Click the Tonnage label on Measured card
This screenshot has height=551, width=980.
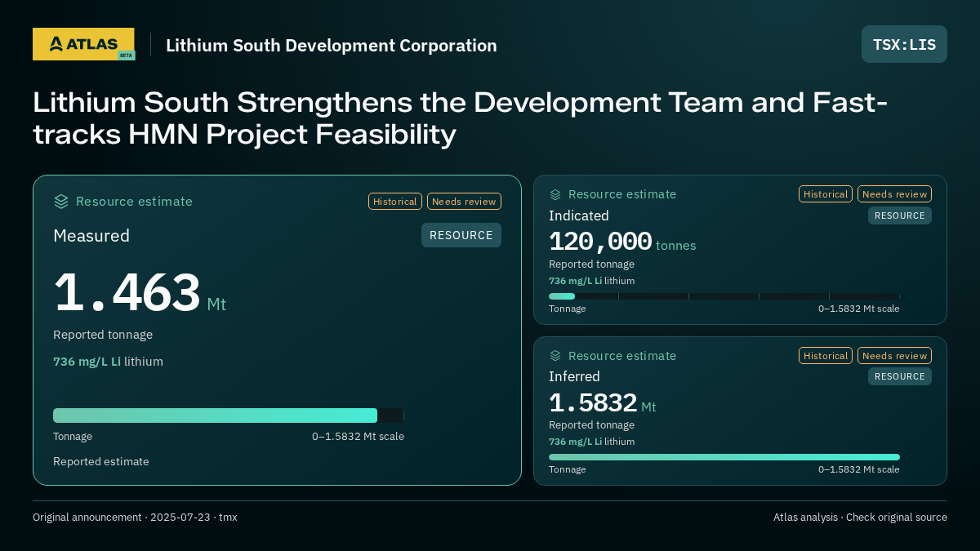(73, 437)
